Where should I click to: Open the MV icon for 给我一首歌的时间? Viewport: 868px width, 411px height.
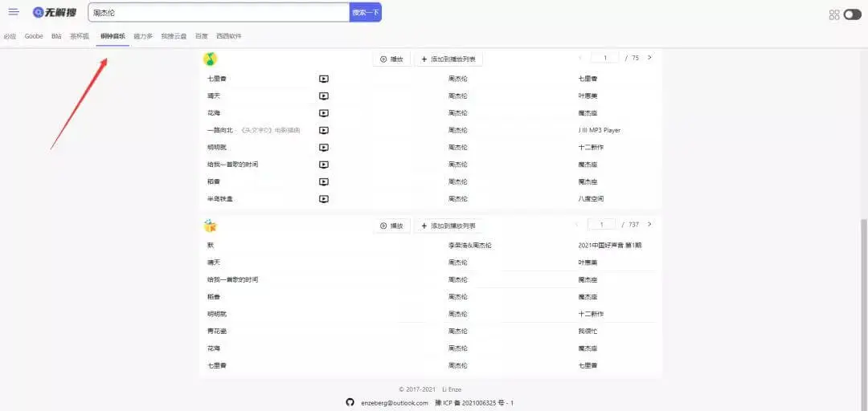pyautogui.click(x=324, y=165)
